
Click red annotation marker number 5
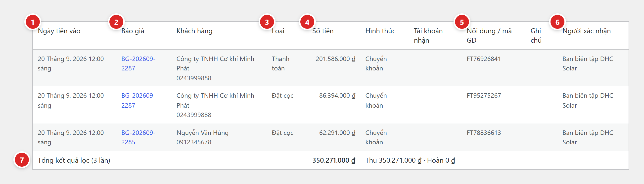tap(462, 22)
